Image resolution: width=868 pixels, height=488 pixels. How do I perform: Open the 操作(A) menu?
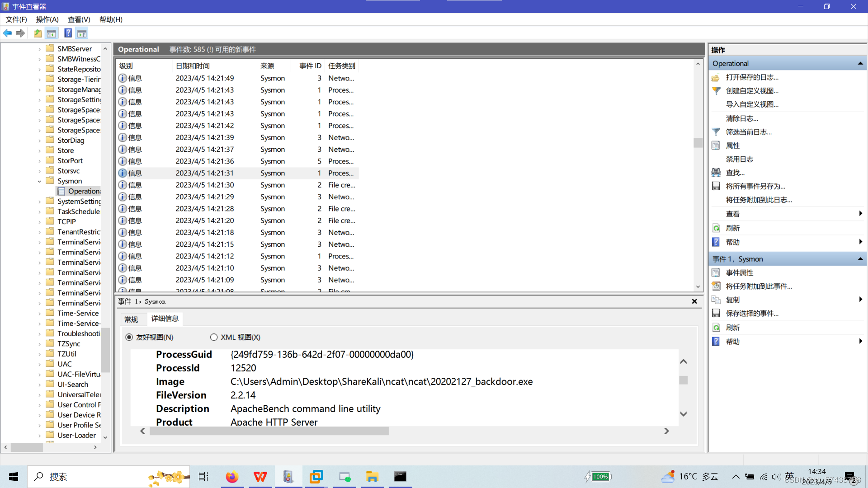click(x=47, y=19)
